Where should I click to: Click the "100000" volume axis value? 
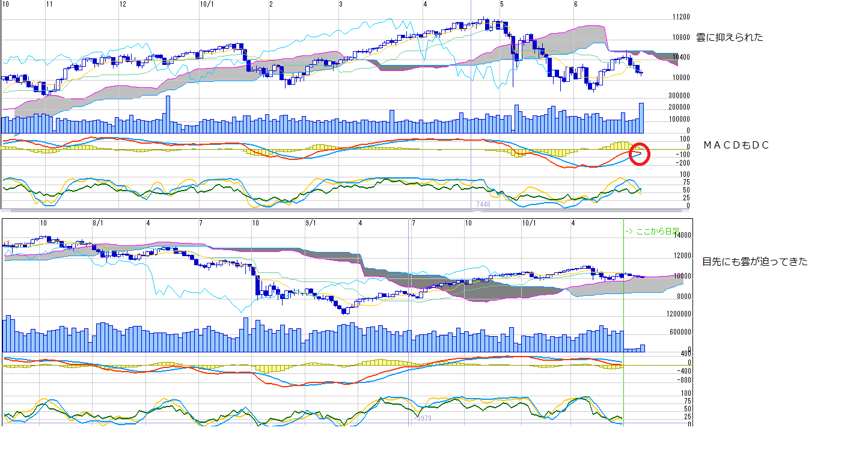pos(679,119)
